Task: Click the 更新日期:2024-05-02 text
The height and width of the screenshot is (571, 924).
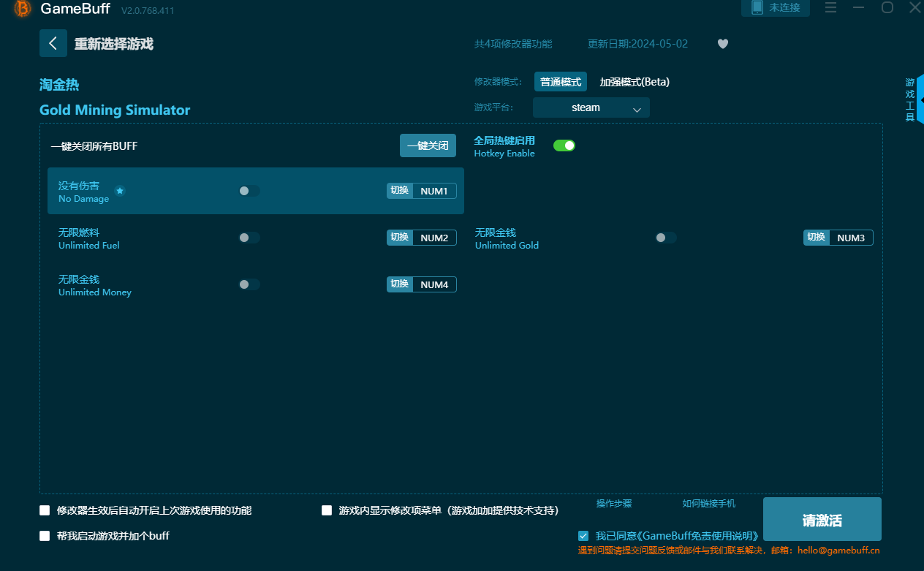Action: tap(638, 44)
